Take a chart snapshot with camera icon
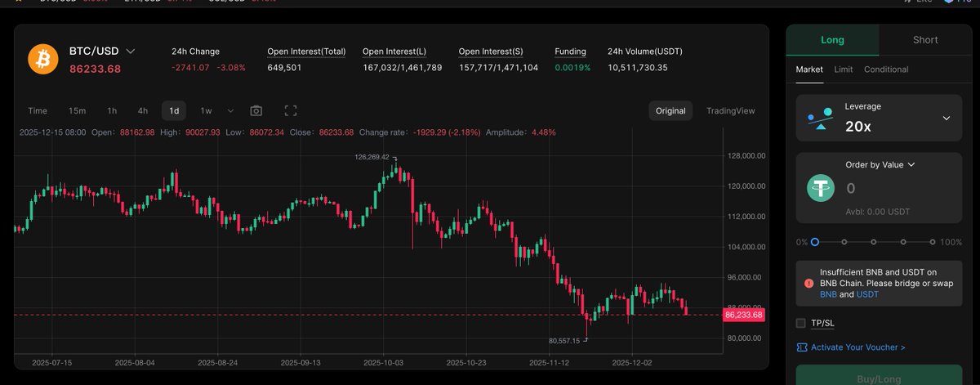 [256, 110]
